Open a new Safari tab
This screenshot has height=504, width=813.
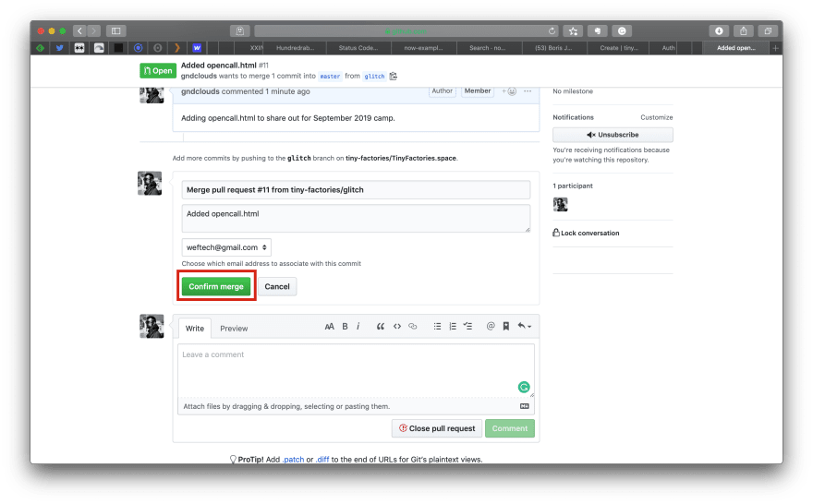776,48
